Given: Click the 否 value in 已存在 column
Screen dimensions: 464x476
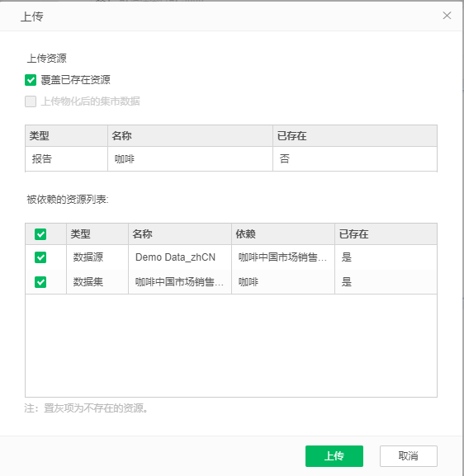Looking at the screenshot, I should click(284, 158).
